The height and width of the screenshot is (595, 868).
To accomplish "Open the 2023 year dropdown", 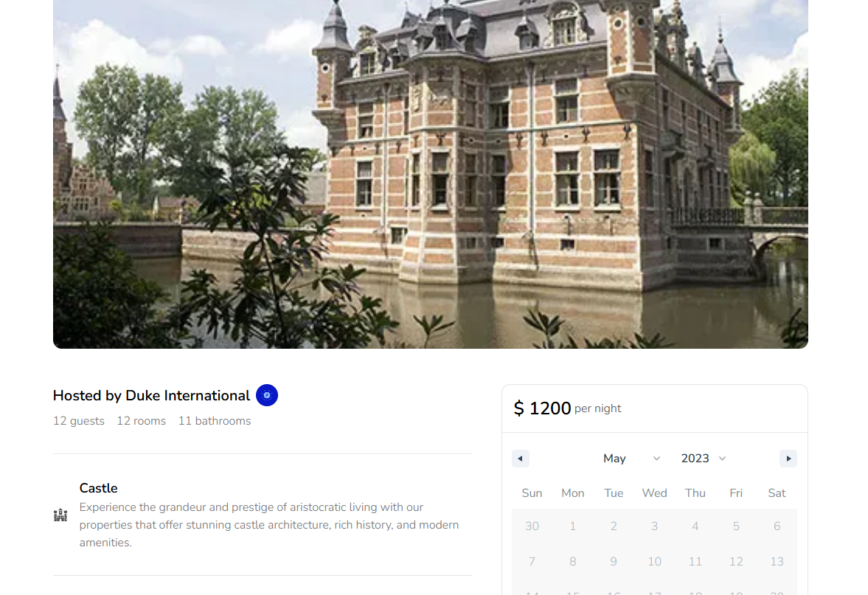I will pos(703,459).
